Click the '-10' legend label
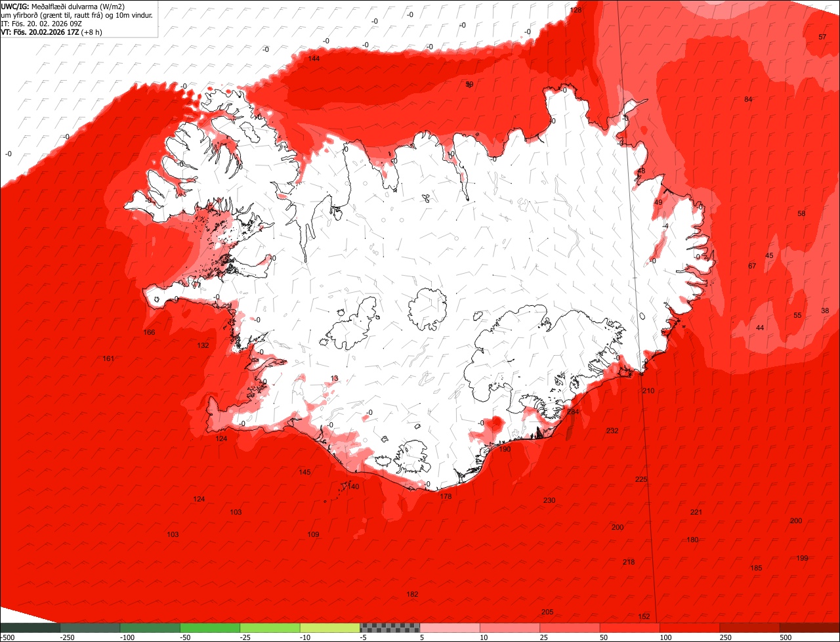 click(306, 637)
